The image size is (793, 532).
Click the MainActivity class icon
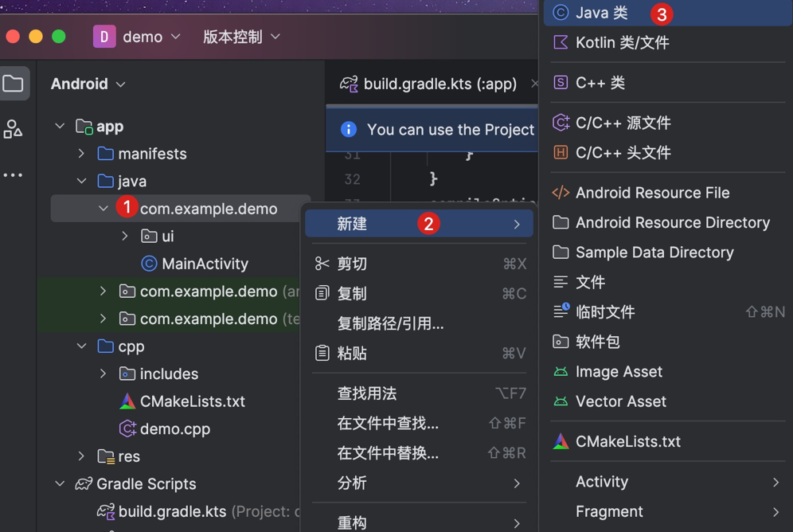pyautogui.click(x=149, y=264)
